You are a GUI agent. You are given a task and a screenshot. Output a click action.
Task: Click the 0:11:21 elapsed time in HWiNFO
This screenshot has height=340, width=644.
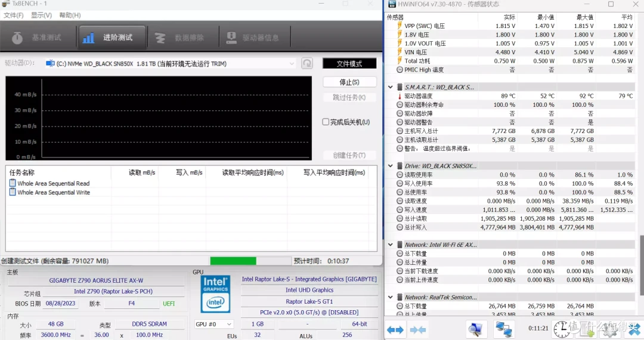538,329
